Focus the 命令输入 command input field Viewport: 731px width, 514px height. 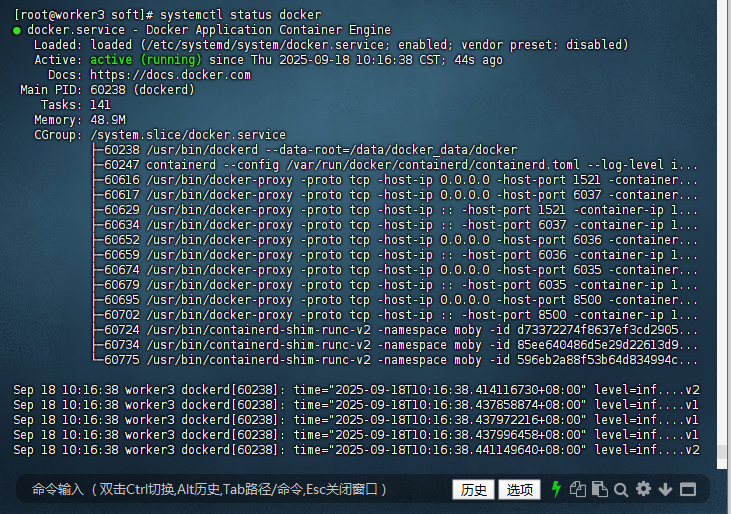click(233, 489)
